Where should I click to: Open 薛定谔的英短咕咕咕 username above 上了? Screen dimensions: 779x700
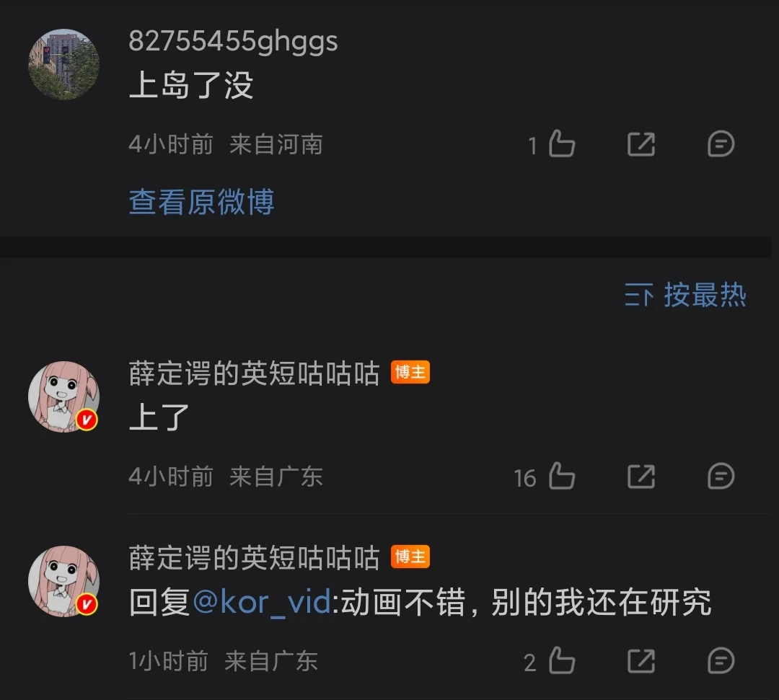click(255, 373)
